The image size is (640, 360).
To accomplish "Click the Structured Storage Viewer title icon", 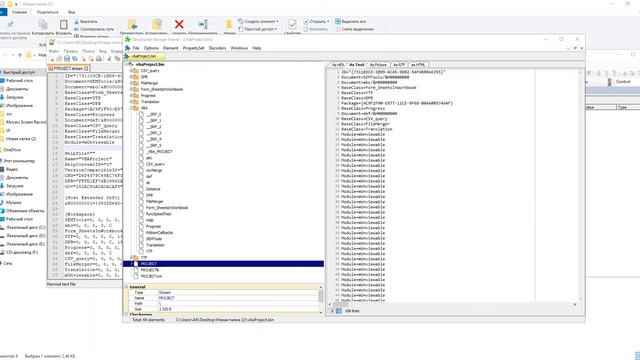I will click(128, 39).
